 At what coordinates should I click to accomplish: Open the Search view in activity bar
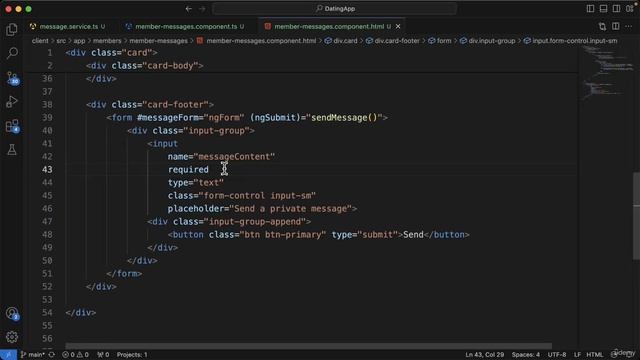click(12, 53)
